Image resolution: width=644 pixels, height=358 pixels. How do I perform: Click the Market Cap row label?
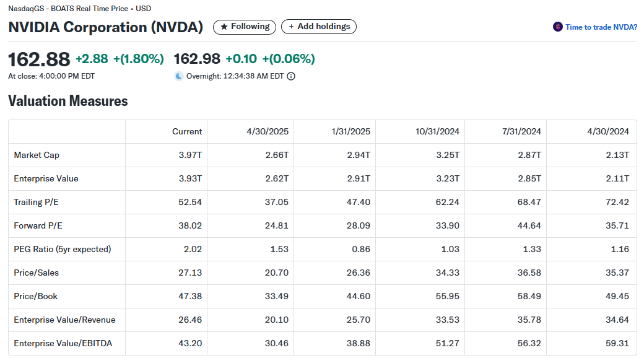[37, 155]
